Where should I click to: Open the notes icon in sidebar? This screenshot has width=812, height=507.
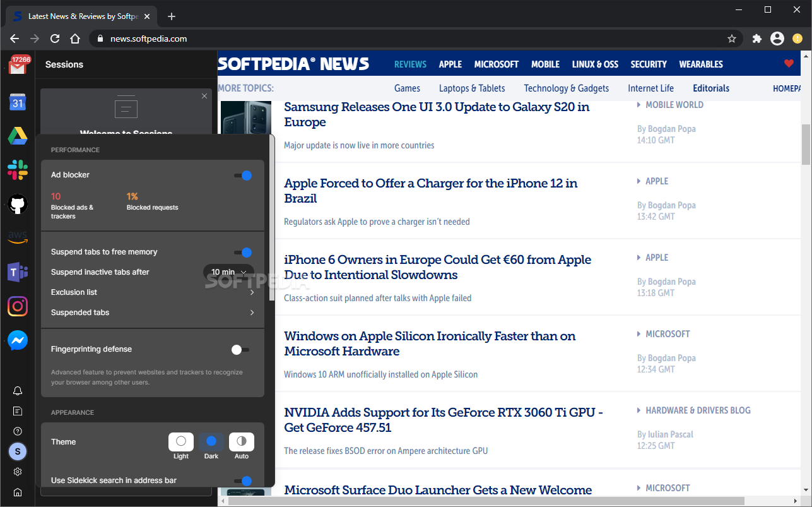(x=18, y=411)
